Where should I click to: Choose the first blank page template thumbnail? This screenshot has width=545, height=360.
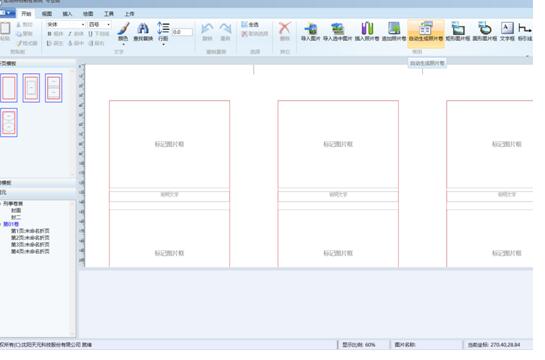(9, 88)
